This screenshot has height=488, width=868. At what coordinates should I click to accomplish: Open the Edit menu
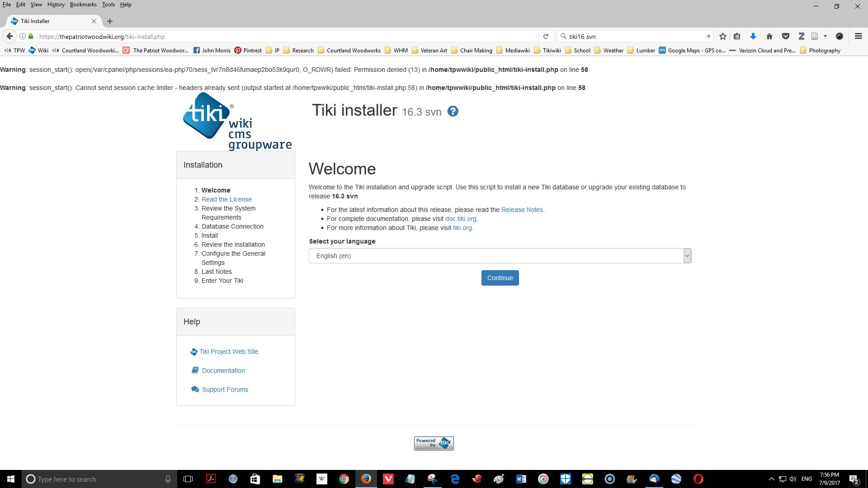(x=21, y=5)
